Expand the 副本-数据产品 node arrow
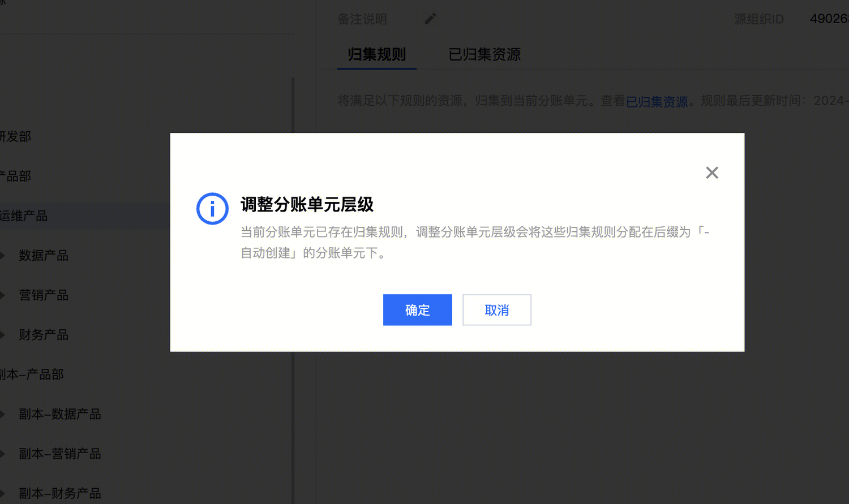Screen dimensions: 849x504 coord(2,414)
